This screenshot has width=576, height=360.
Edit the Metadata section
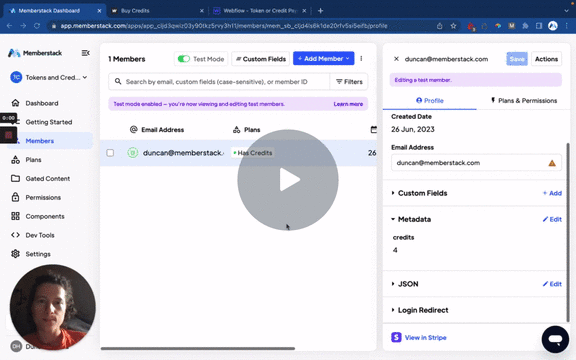click(552, 219)
